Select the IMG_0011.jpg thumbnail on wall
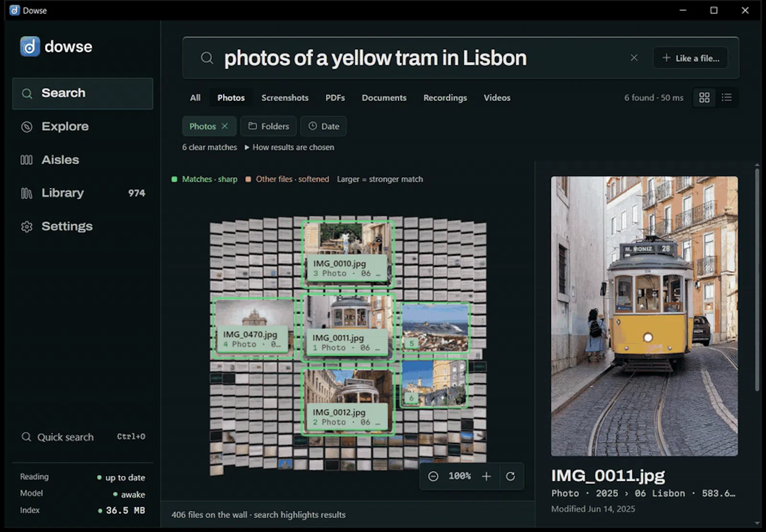The image size is (766, 532). click(x=348, y=328)
